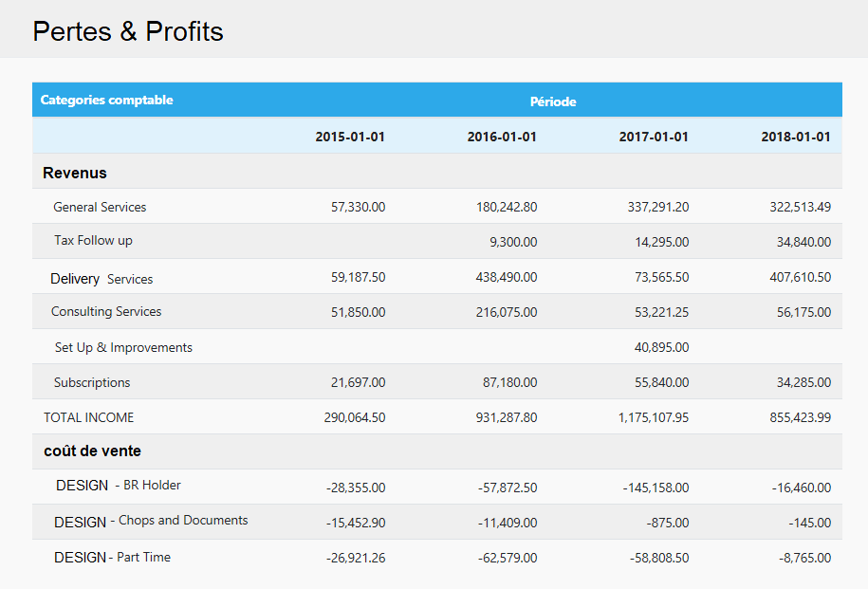The image size is (868, 589).
Task: Sort by the 2018-01-01 column header
Action: tap(796, 136)
